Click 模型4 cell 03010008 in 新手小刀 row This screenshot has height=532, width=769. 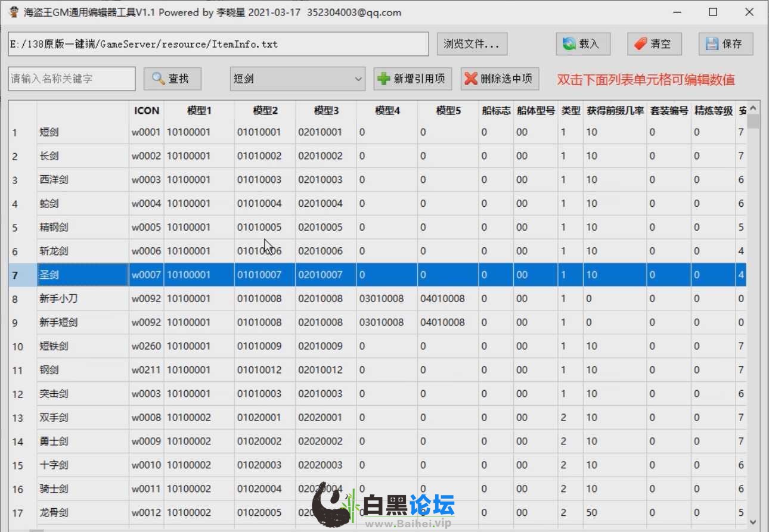[x=387, y=298]
